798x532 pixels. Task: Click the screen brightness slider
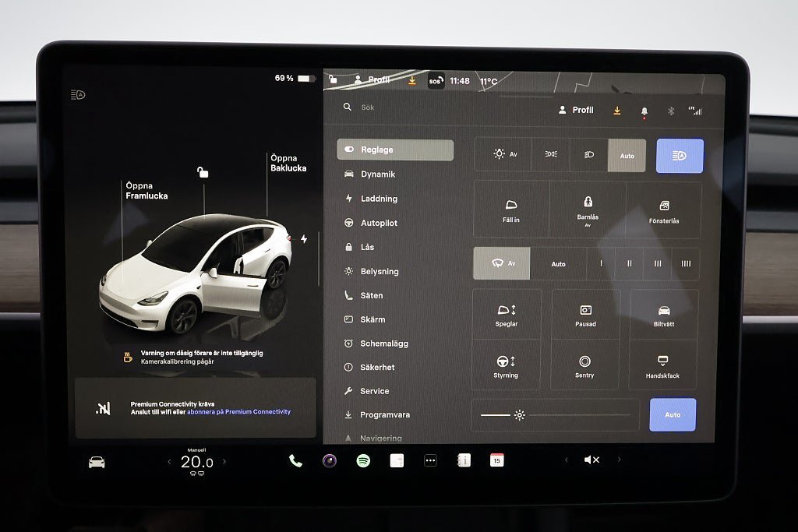pyautogui.click(x=555, y=415)
